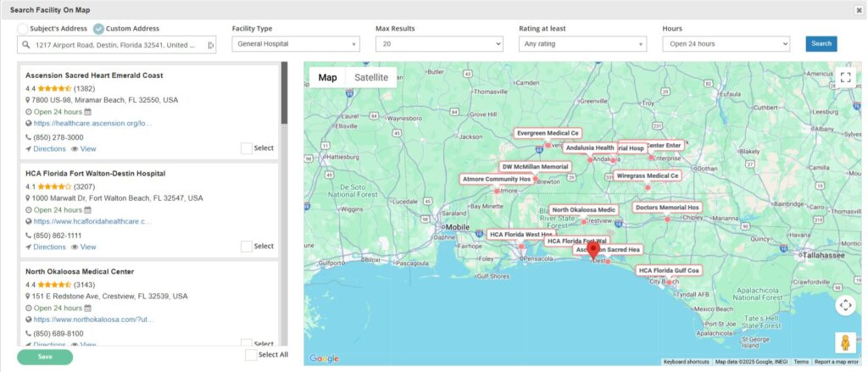
Task: Open the Facility Type dropdown
Action: 296,44
